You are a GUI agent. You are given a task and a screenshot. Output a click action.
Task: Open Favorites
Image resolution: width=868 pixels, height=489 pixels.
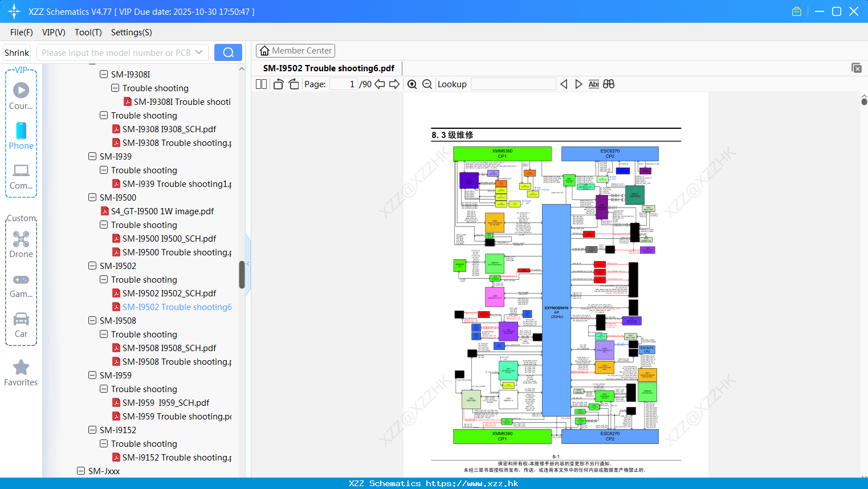(21, 373)
